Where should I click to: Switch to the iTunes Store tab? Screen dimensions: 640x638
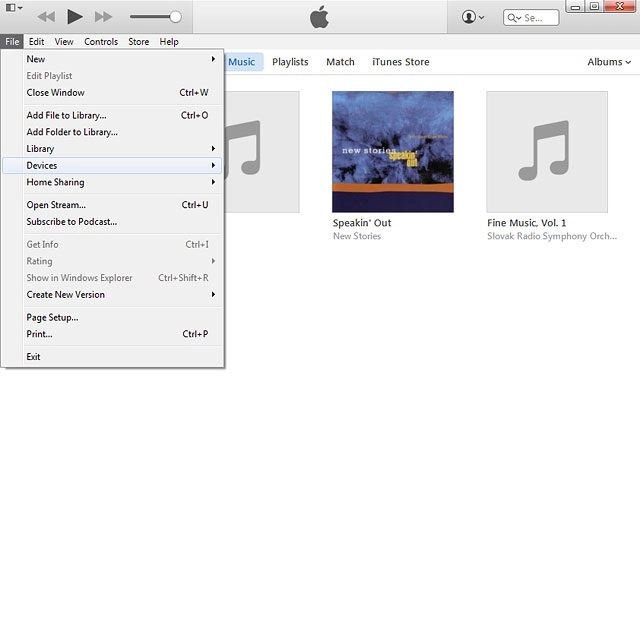400,62
